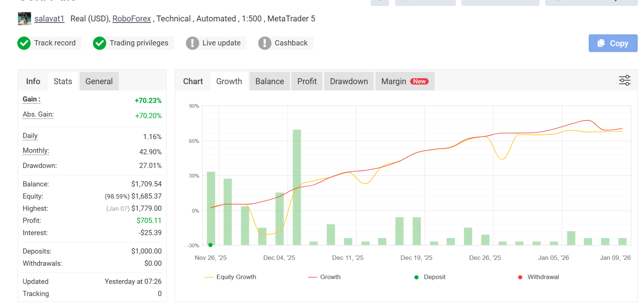Open salavat1's profile avatar picture
The width and height of the screenshot is (644, 306).
point(24,19)
